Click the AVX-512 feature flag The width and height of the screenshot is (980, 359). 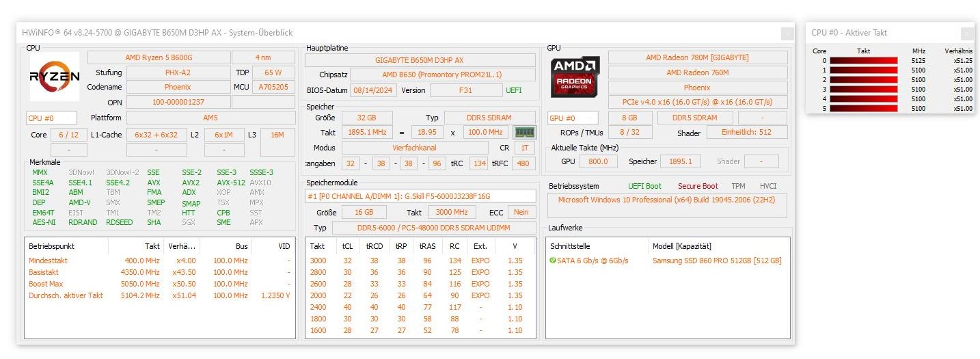(x=231, y=183)
